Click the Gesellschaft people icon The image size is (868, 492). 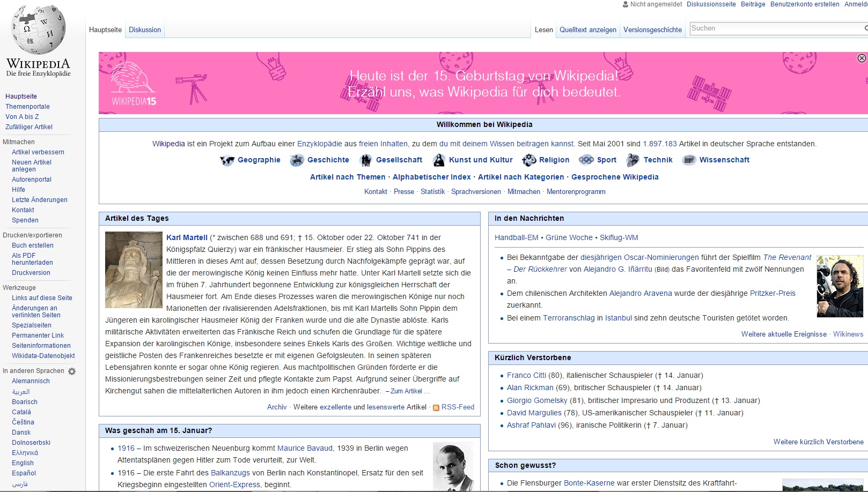[x=366, y=160]
